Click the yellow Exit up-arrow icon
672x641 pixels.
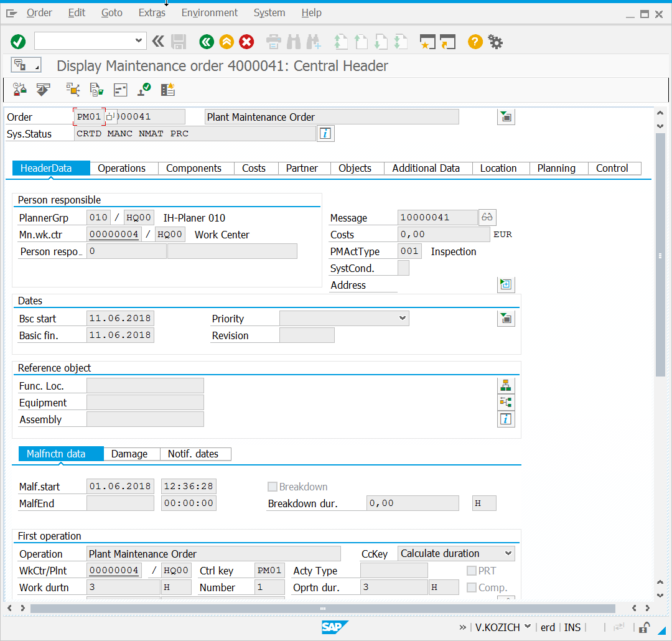click(226, 42)
